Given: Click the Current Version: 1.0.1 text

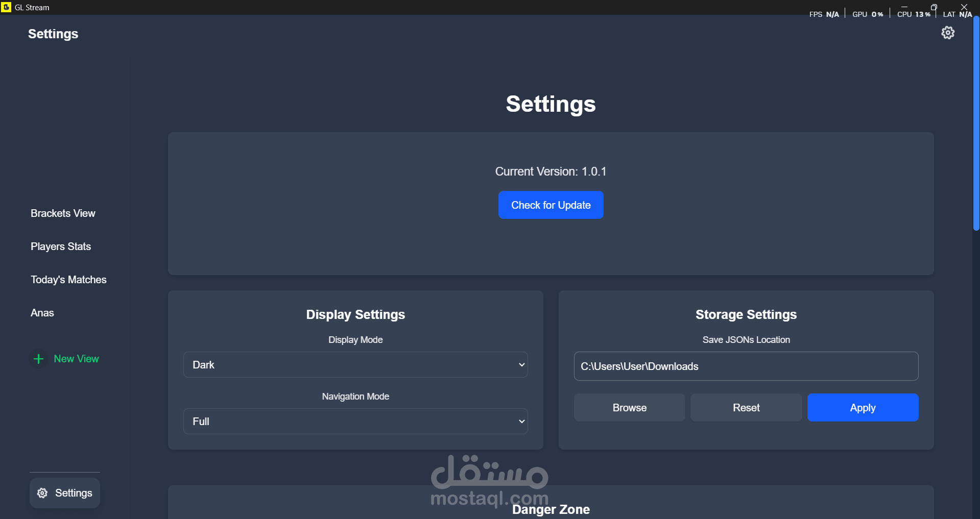Looking at the screenshot, I should click(551, 171).
